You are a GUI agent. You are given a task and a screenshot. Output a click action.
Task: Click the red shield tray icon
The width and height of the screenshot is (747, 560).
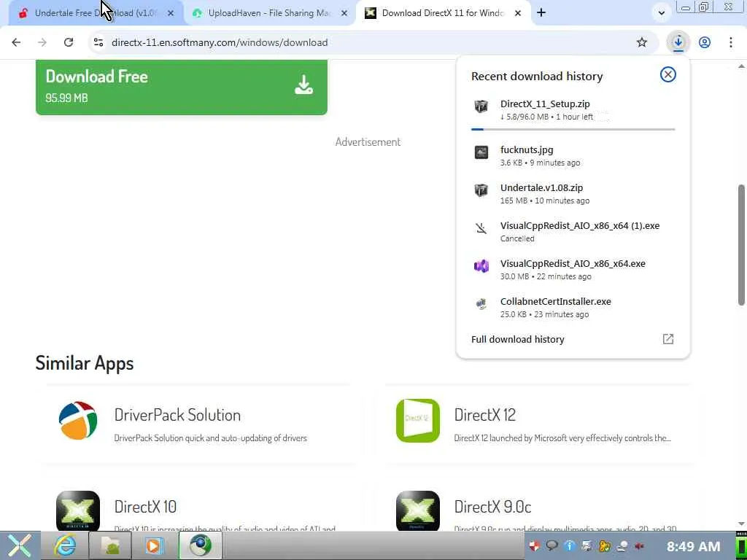(535, 546)
